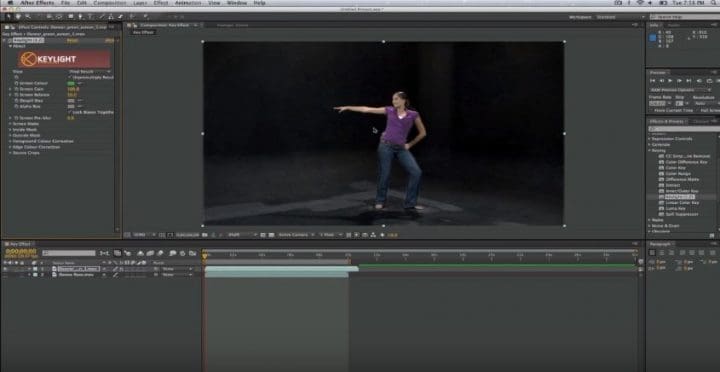Jump to first frame in Preview panel
This screenshot has width=720, height=372.
coord(652,81)
